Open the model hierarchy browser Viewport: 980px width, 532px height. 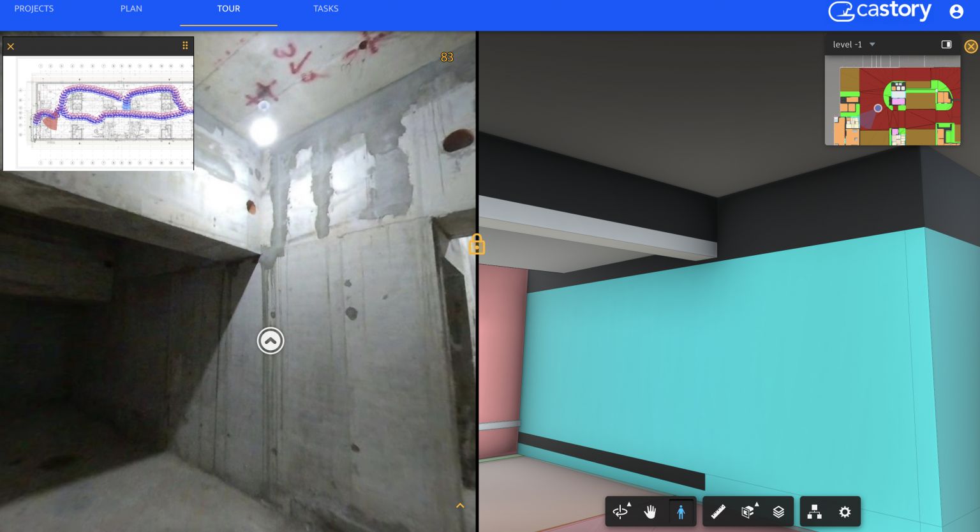[814, 512]
